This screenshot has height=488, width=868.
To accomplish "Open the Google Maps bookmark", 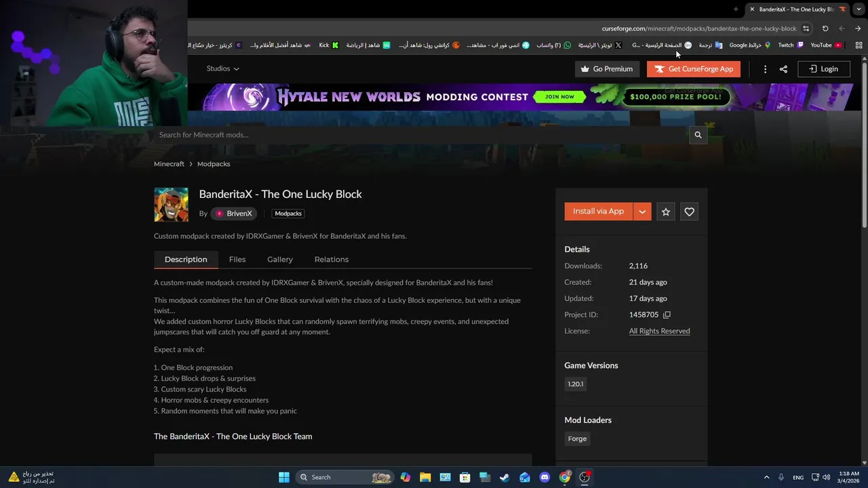I will tap(750, 45).
